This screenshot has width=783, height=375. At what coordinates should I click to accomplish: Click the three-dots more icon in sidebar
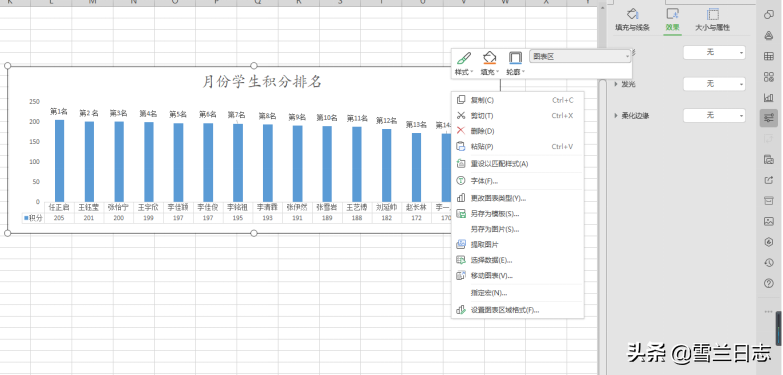tap(769, 312)
